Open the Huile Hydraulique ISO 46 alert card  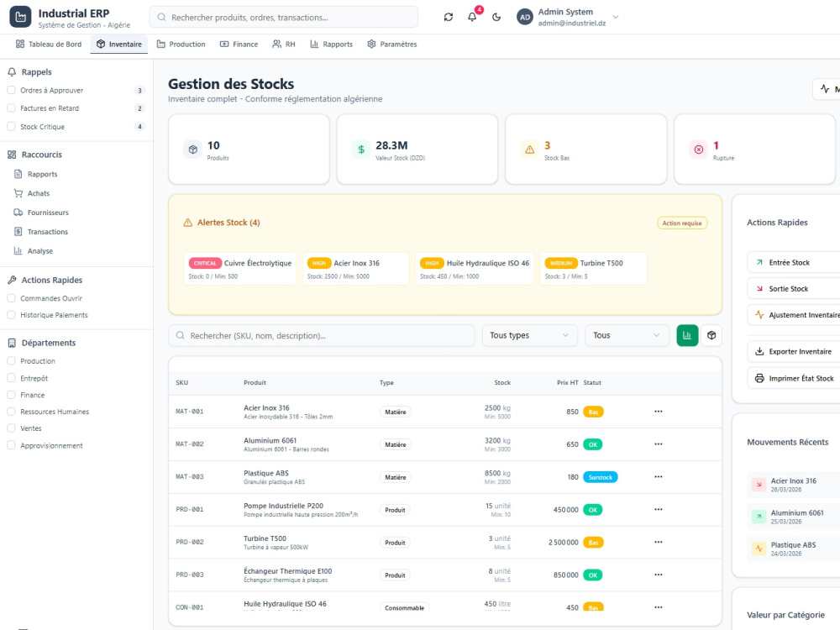475,269
